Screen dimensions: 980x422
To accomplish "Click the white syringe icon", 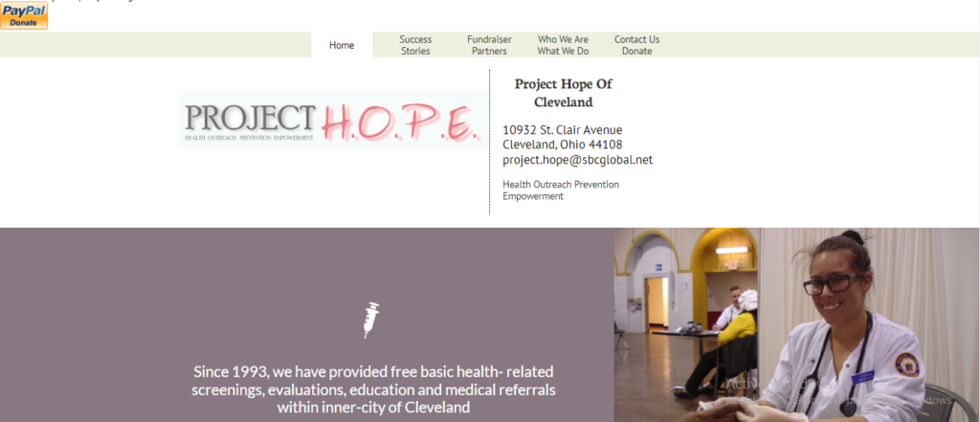I will (372, 321).
